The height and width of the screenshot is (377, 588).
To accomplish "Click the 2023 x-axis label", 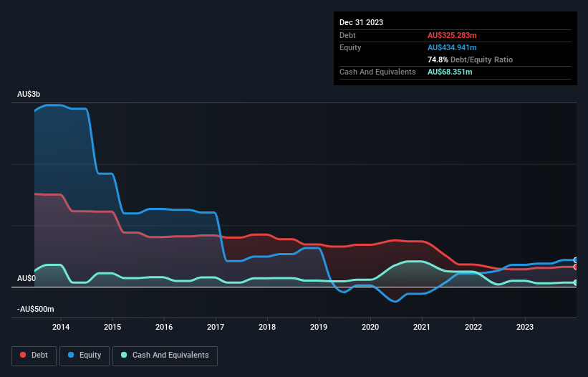I will click(525, 327).
